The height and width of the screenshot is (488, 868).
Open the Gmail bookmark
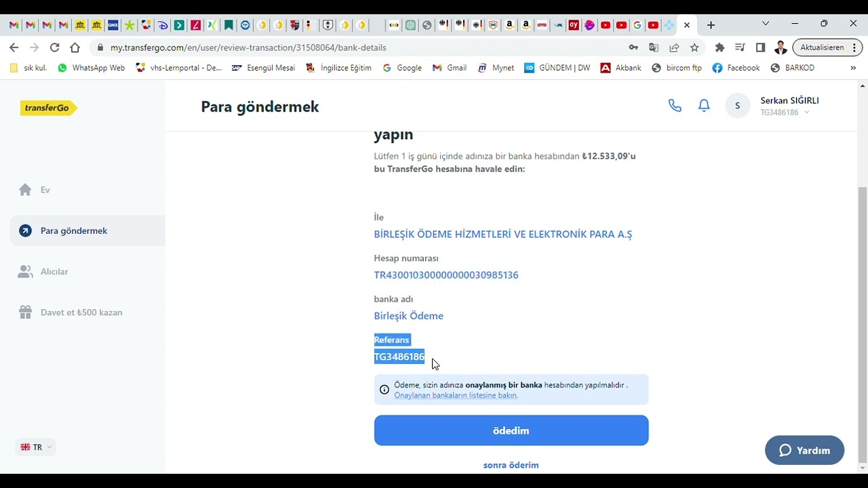click(450, 68)
